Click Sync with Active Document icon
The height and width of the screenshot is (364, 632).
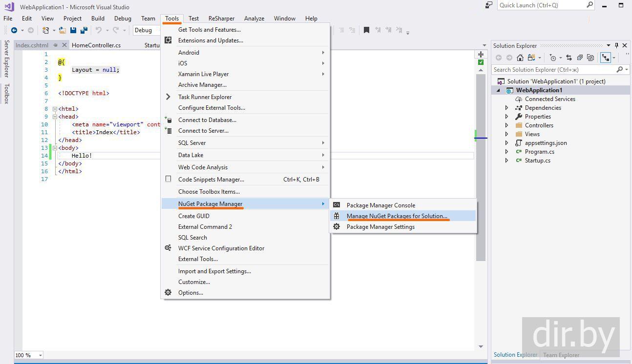click(x=569, y=58)
